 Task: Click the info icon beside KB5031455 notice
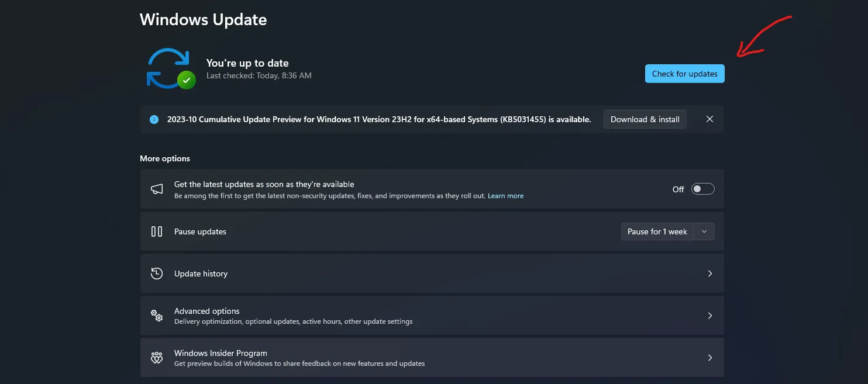click(x=154, y=119)
